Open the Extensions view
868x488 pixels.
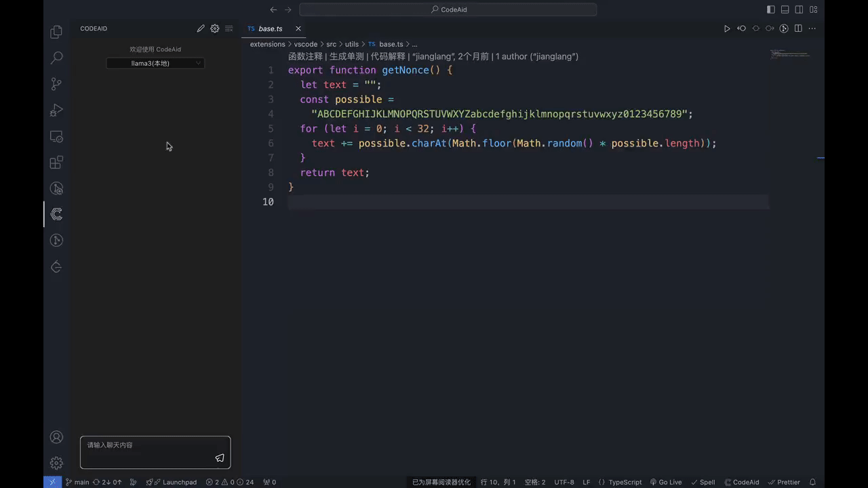[56, 162]
